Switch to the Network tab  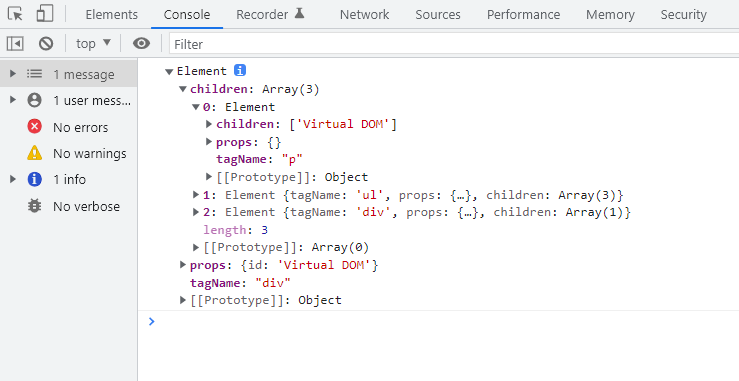pos(364,15)
